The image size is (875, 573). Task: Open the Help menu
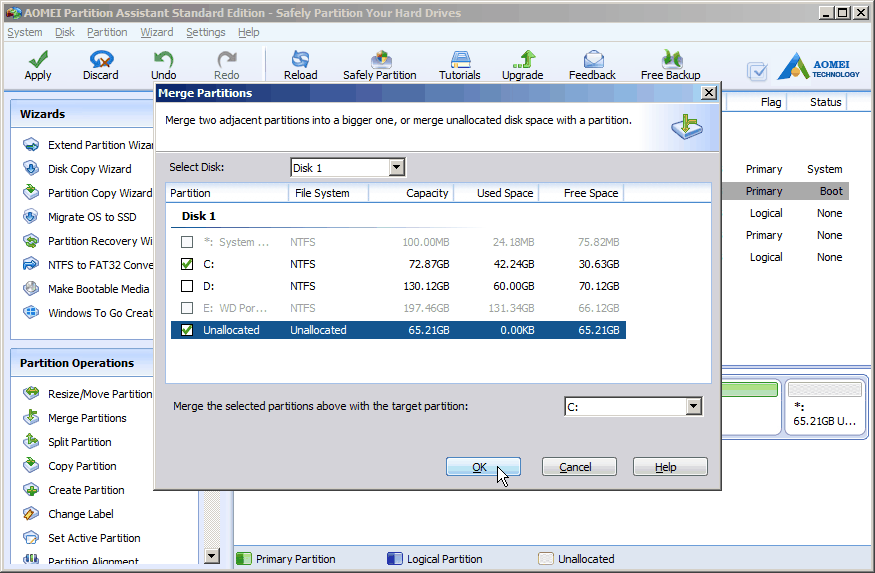click(x=249, y=32)
